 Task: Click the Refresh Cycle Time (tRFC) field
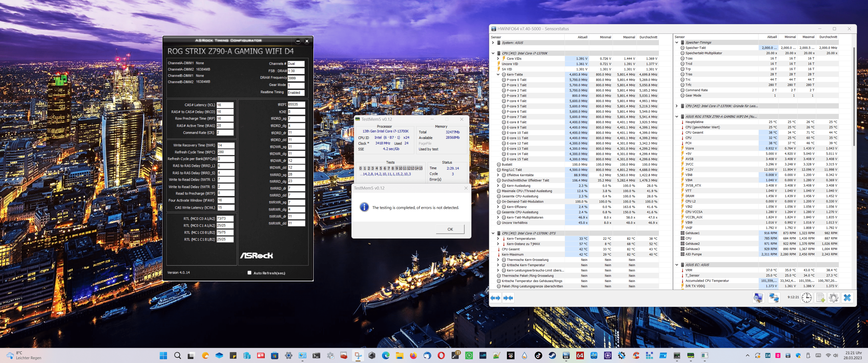point(225,152)
